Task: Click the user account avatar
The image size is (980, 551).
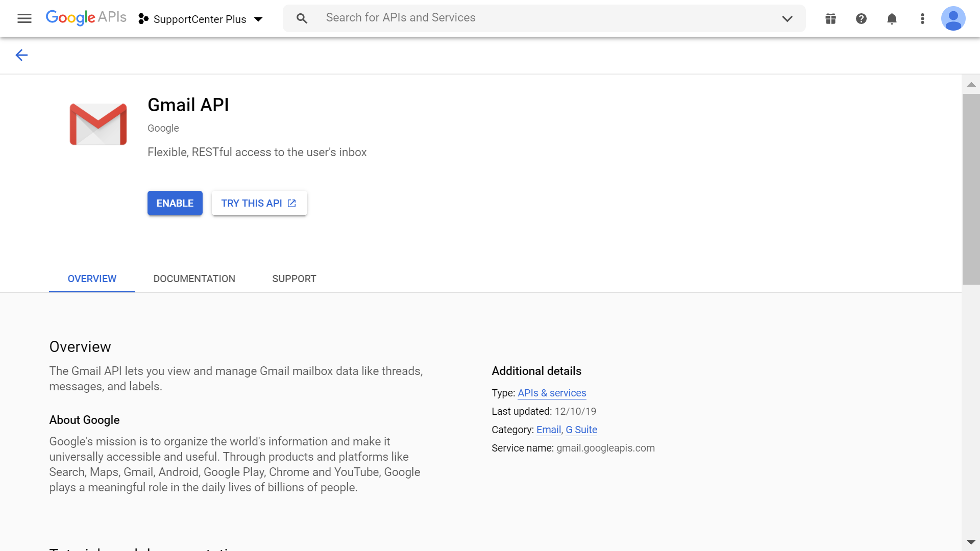Action: [953, 19]
